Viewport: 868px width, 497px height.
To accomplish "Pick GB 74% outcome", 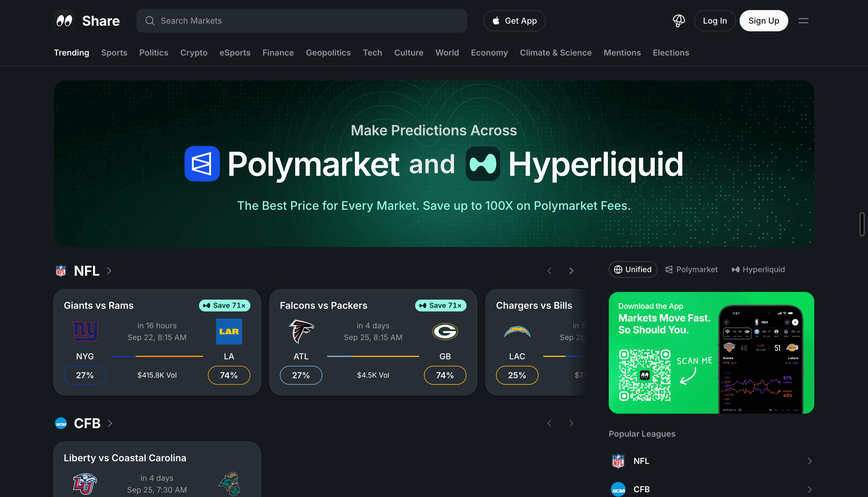I will [445, 375].
